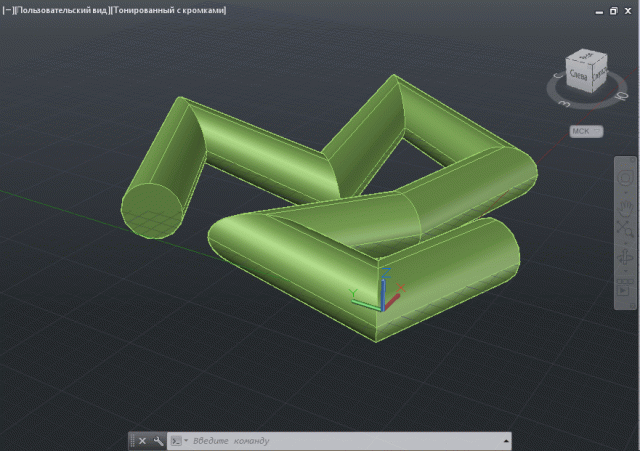Click the ViewCube 'Слева' face
The height and width of the screenshot is (451, 640).
click(x=577, y=74)
